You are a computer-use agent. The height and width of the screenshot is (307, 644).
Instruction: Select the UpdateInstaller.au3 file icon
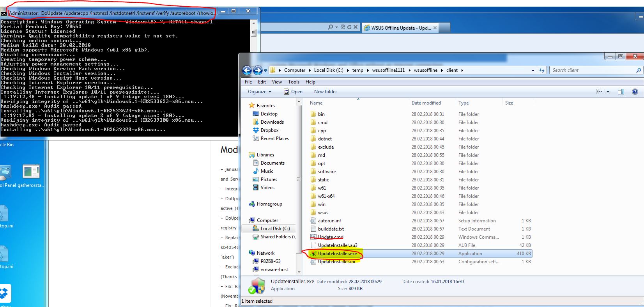(x=313, y=245)
